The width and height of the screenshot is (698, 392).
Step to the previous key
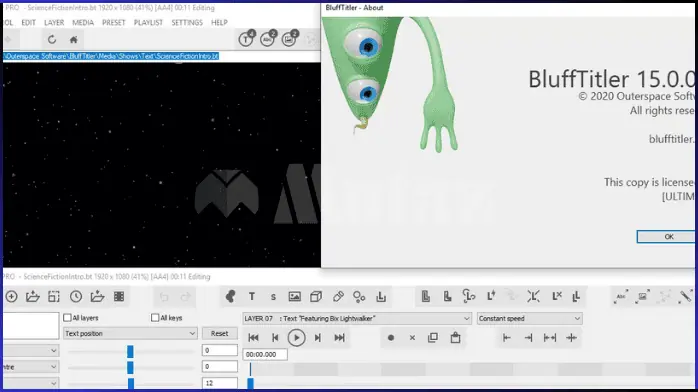coord(275,338)
